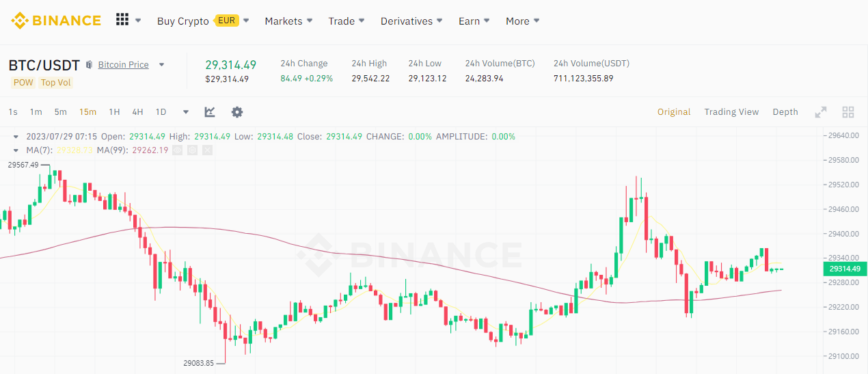
Task: Click the 24h High value 29,542.22
Action: (x=370, y=79)
